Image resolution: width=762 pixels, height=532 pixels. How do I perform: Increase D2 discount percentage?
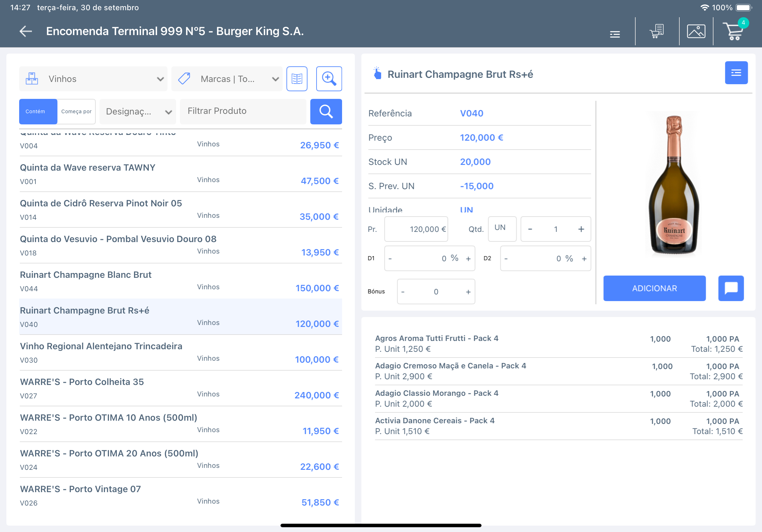click(x=584, y=259)
